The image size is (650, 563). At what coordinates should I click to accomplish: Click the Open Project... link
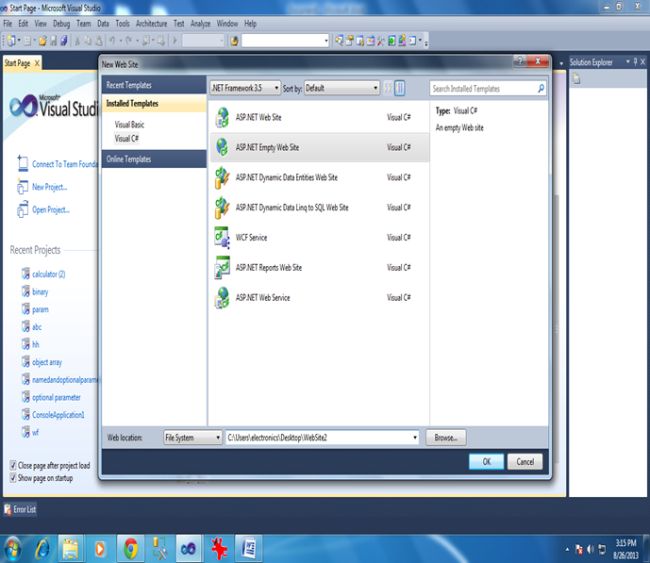(x=51, y=209)
